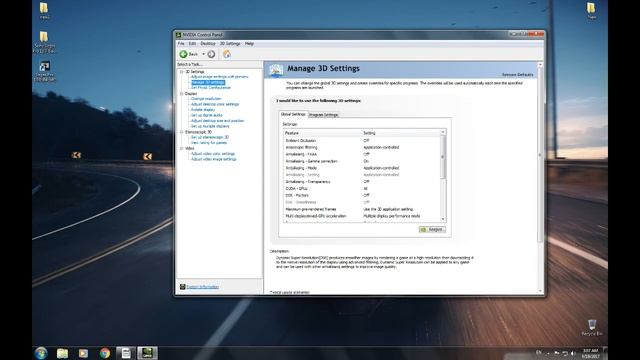
Task: Open the Desktop menu
Action: (208, 44)
